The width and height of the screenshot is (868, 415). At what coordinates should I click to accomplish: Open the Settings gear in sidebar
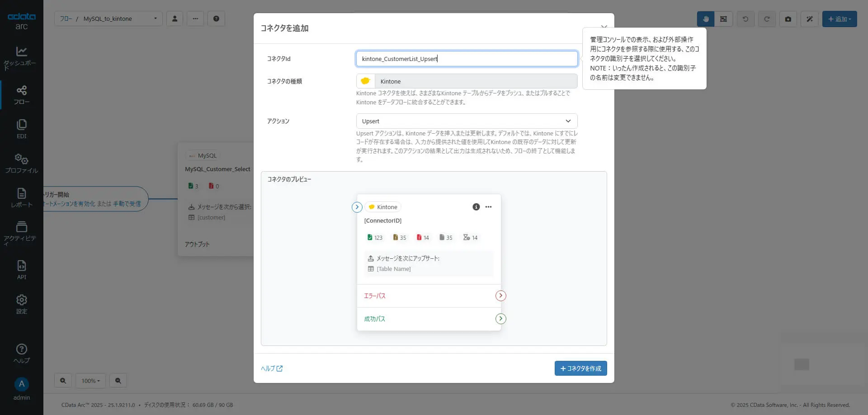point(21,304)
